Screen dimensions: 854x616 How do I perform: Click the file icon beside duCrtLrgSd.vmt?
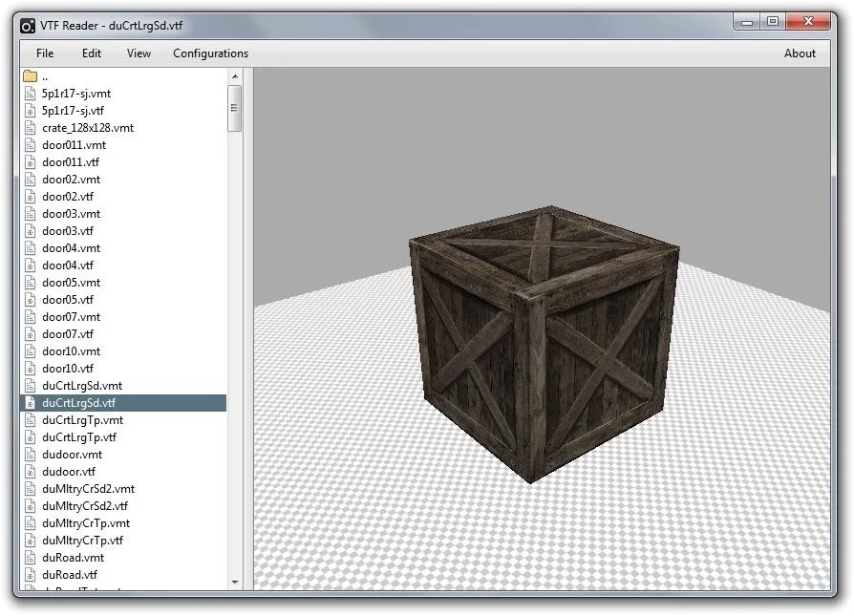click(30, 386)
